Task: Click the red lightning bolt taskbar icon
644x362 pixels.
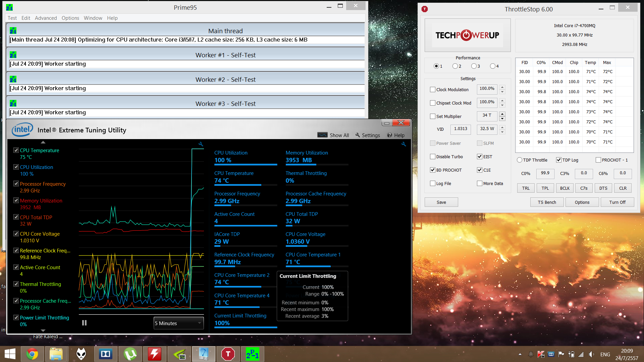Action: point(155,354)
